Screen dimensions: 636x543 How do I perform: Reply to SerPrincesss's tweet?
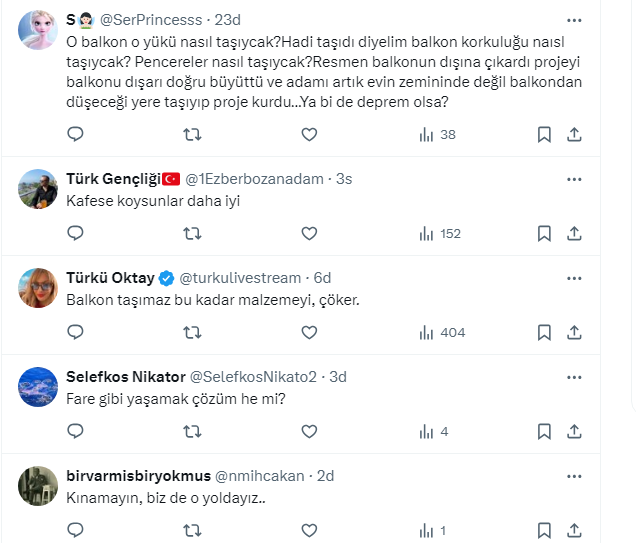75,134
